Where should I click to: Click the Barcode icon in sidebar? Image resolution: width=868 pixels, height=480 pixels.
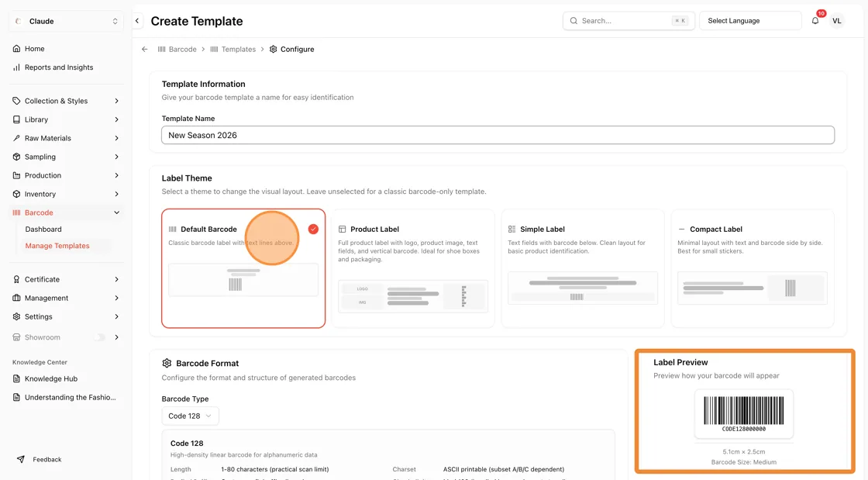click(x=16, y=212)
